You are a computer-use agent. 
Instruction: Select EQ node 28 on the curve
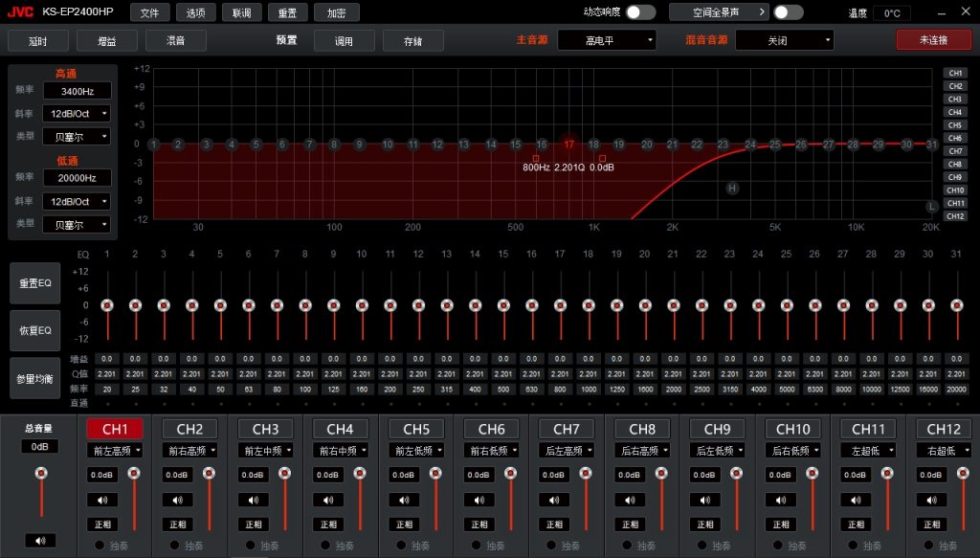coord(853,145)
